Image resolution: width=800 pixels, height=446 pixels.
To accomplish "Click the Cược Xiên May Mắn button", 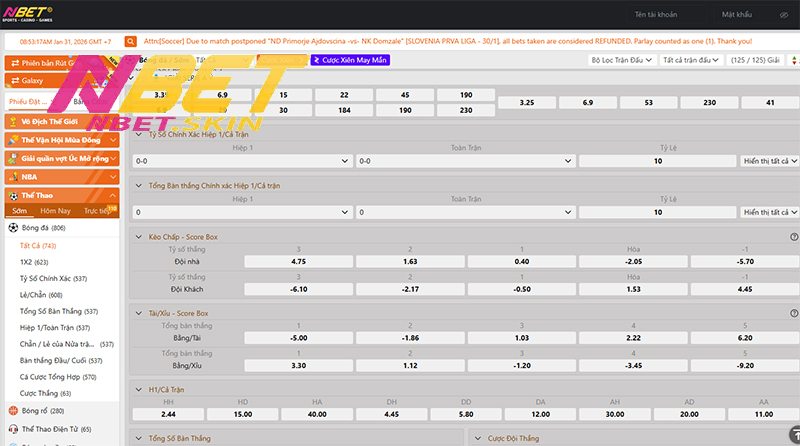I will coord(350,60).
